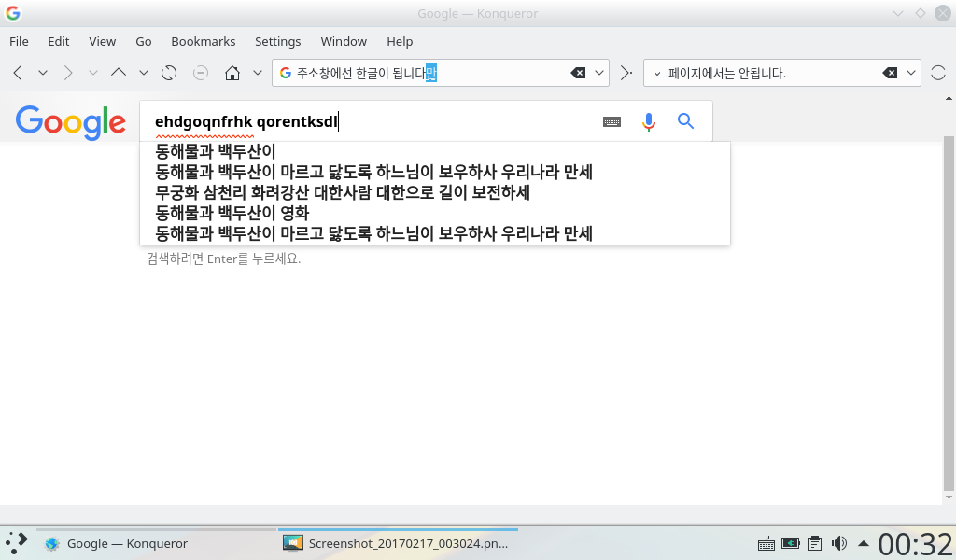Open the View menu
The height and width of the screenshot is (560, 956).
click(x=102, y=41)
